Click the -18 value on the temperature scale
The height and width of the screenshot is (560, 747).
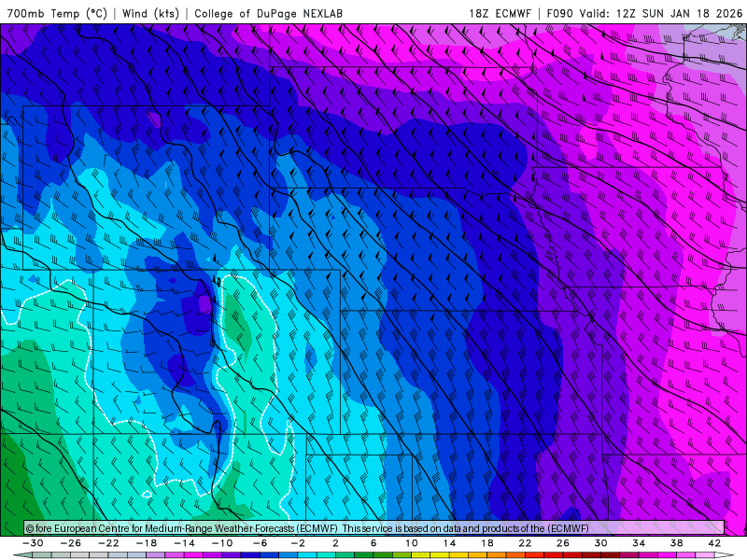pyautogui.click(x=147, y=543)
